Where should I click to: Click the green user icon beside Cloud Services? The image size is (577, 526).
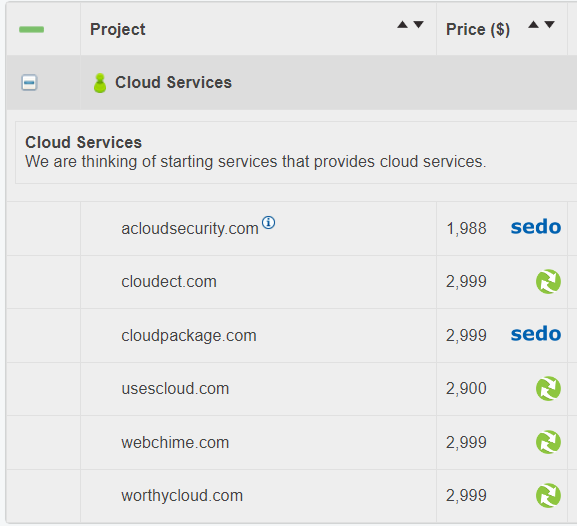(100, 83)
